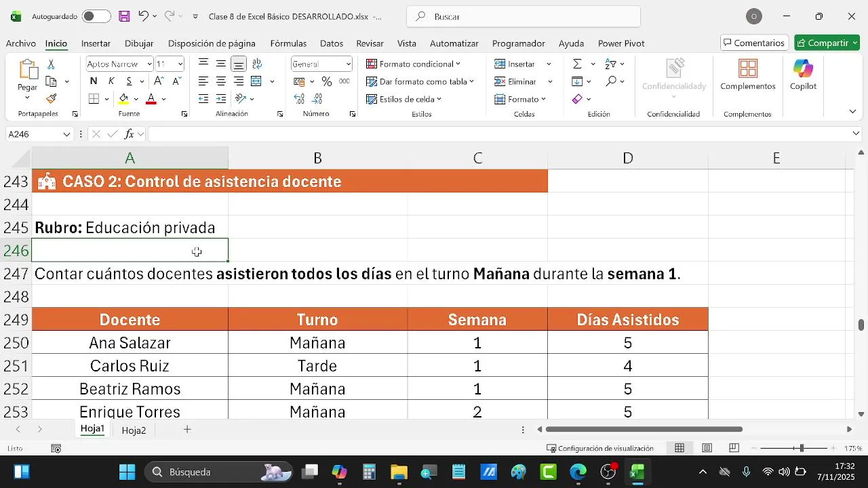Toggle underline (S) formatting
The height and width of the screenshot is (488, 868).
click(x=129, y=81)
